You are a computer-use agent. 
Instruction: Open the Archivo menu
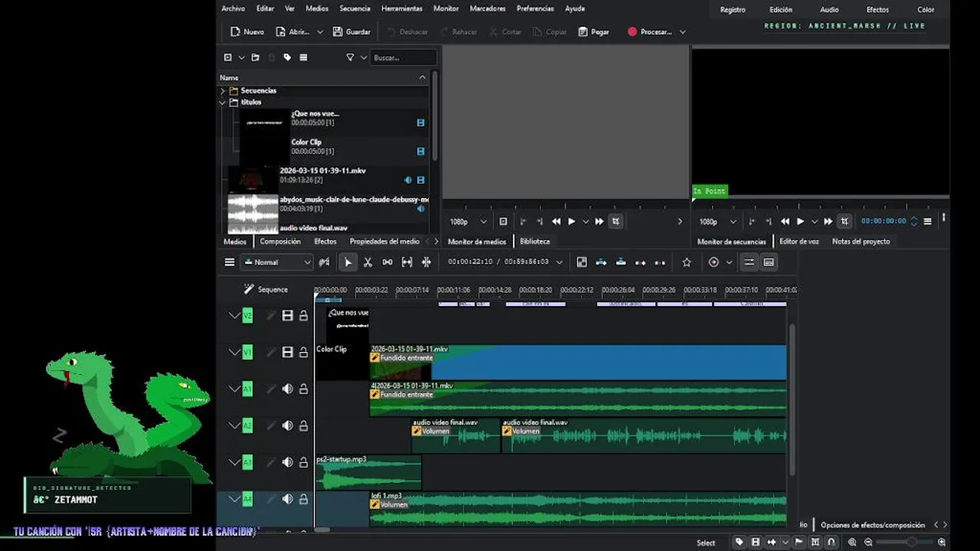coord(233,8)
